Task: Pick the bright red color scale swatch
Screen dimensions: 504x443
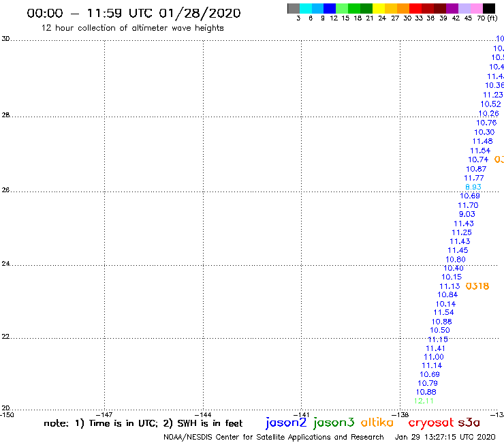Action: 415,8
